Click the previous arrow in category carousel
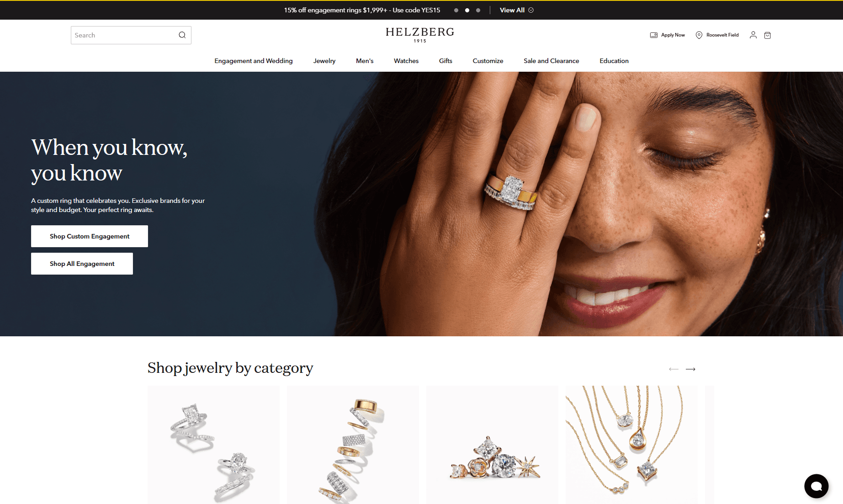The image size is (843, 504). [673, 369]
